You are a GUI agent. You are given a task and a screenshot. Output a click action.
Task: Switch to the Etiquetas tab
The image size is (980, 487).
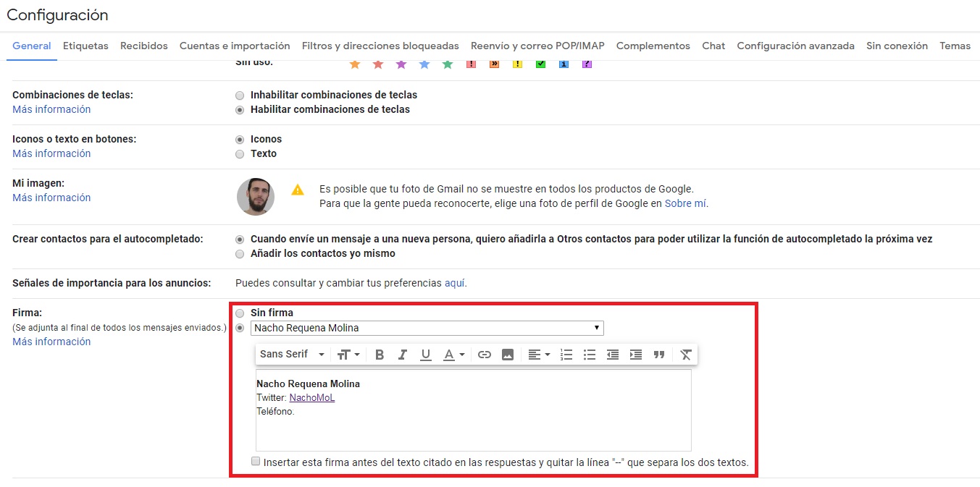[85, 46]
